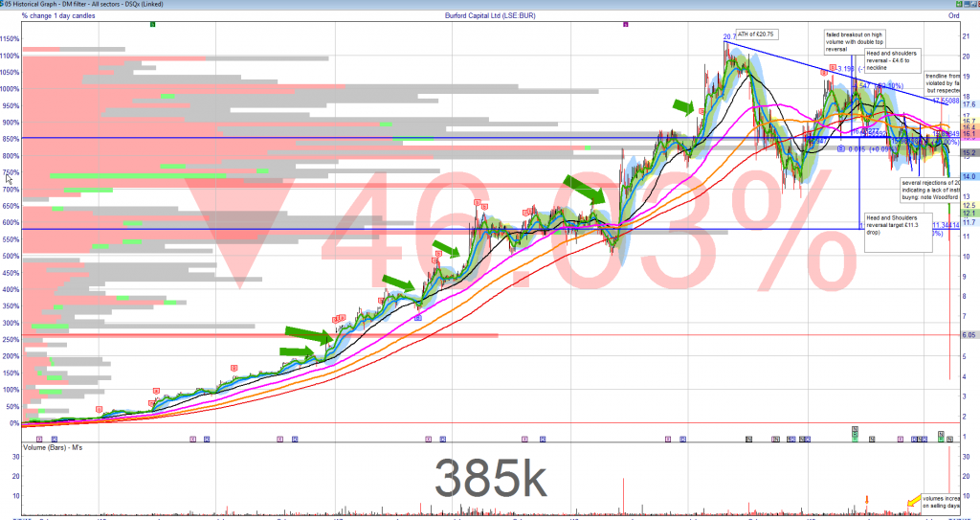Open the 'Volume (Bars) - M's' panel label
This screenshot has height=520, width=980.
click(57, 446)
